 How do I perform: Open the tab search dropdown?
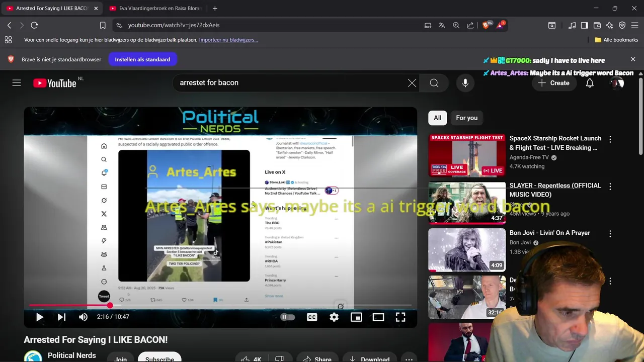click(552, 25)
